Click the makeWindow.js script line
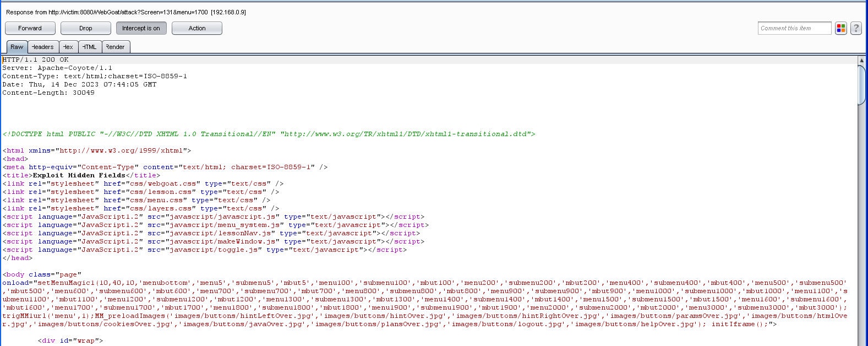This screenshot has width=868, height=346. (214, 241)
